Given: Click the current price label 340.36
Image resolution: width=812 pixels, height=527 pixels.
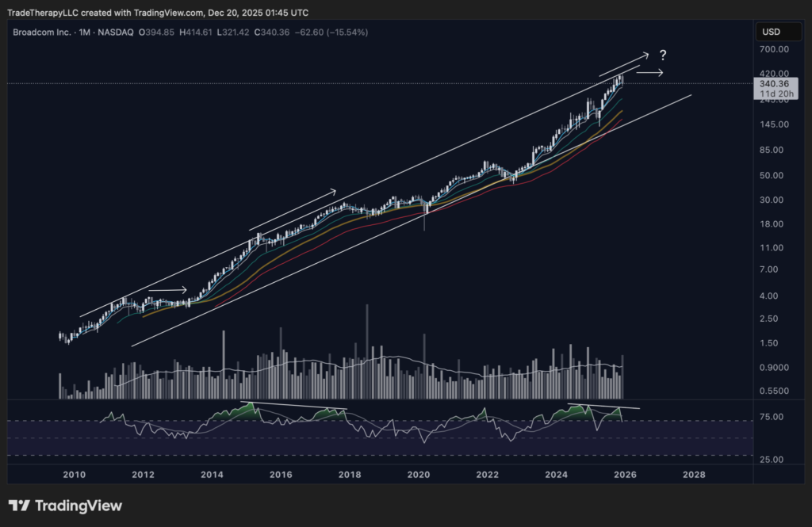Looking at the screenshot, I should pos(772,83).
